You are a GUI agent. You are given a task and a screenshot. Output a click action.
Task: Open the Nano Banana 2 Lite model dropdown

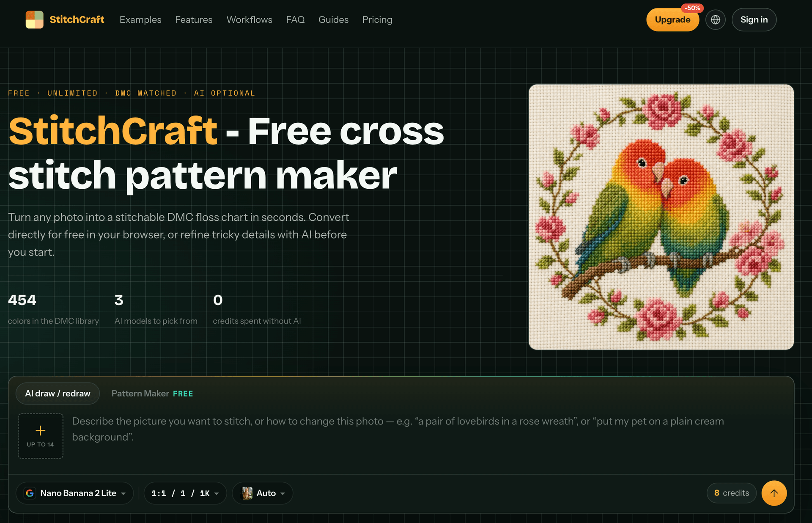74,493
